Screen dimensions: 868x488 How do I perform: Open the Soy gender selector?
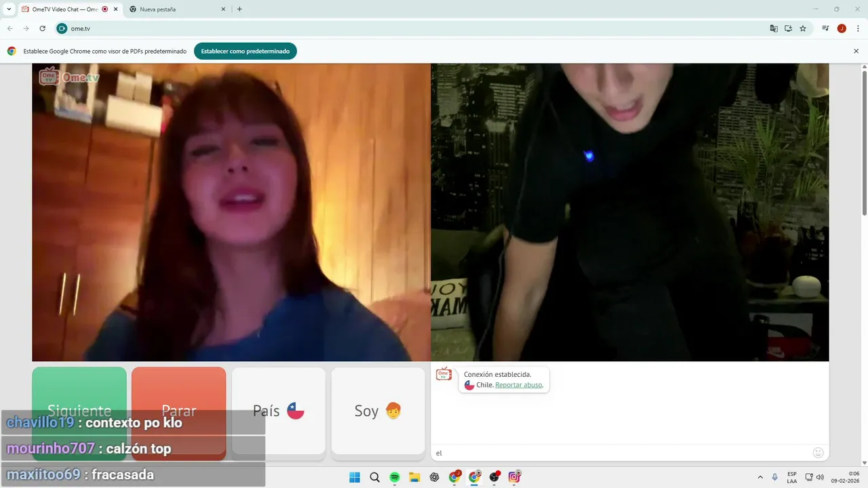[x=378, y=411]
